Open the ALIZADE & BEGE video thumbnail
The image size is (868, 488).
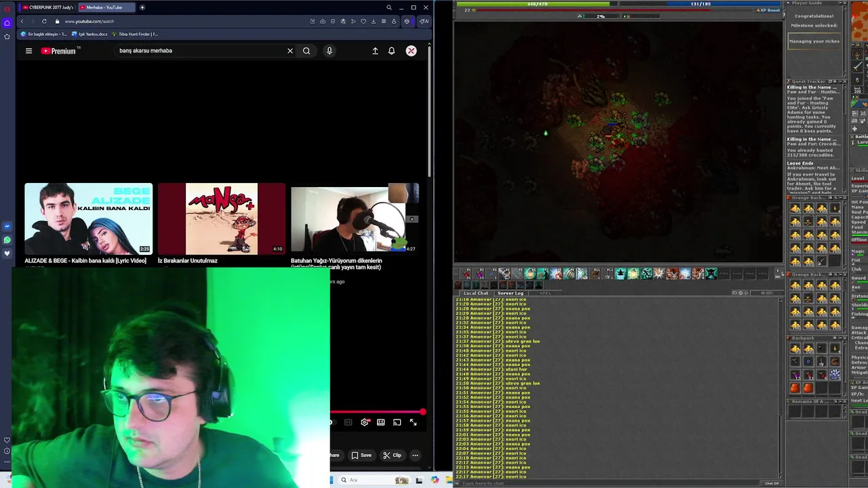tap(88, 219)
